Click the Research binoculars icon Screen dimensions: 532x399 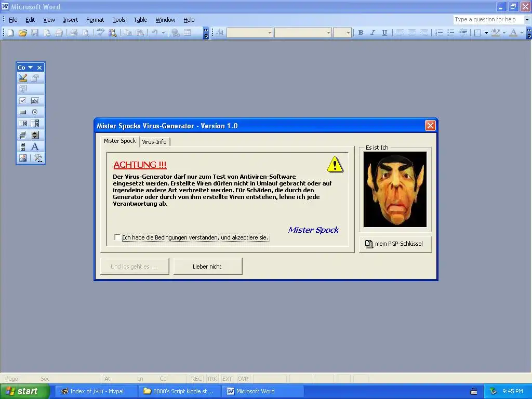click(112, 33)
